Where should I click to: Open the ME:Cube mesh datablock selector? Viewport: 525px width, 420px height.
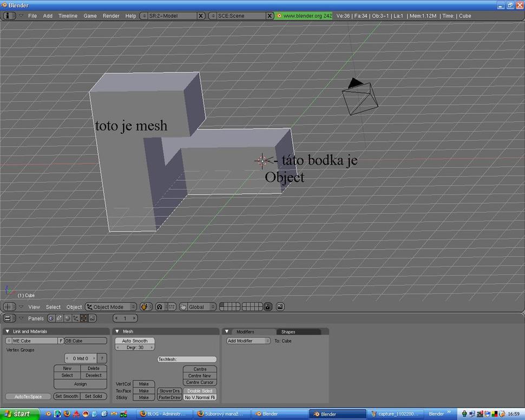click(x=9, y=340)
